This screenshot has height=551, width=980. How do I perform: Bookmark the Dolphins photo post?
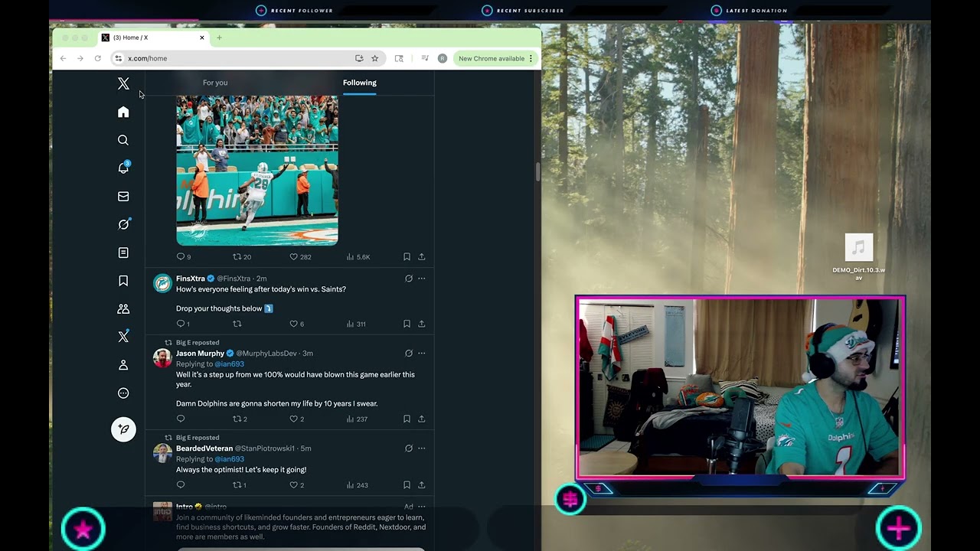tap(407, 257)
